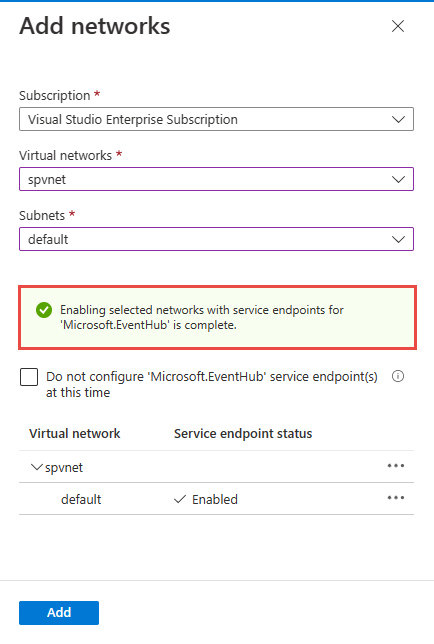Collapse the spvnet virtual network row
This screenshot has width=434, height=644.
[37, 467]
